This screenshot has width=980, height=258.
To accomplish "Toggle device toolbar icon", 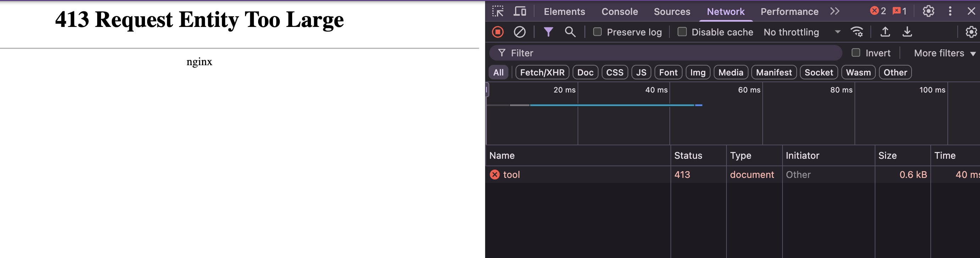I will click(x=520, y=11).
